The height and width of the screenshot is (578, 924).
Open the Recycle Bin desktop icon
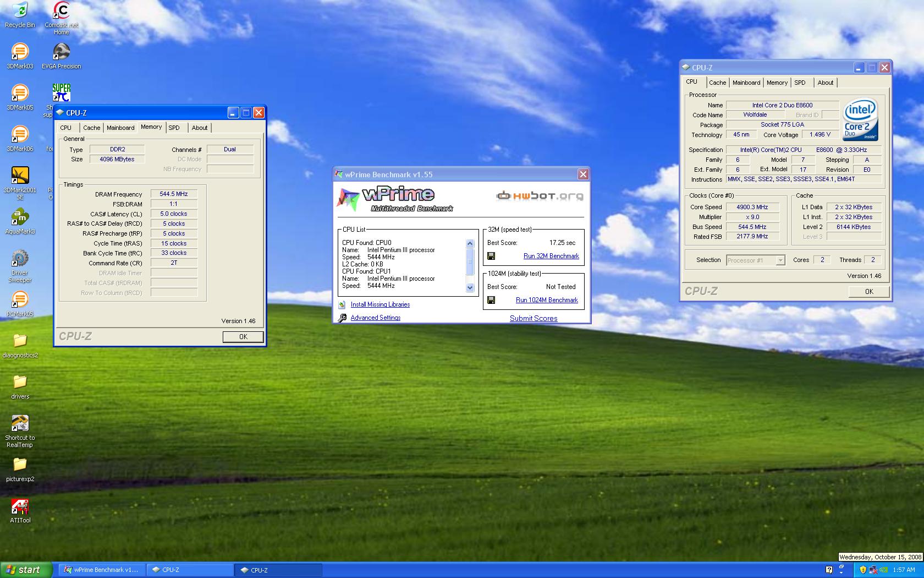coord(20,15)
